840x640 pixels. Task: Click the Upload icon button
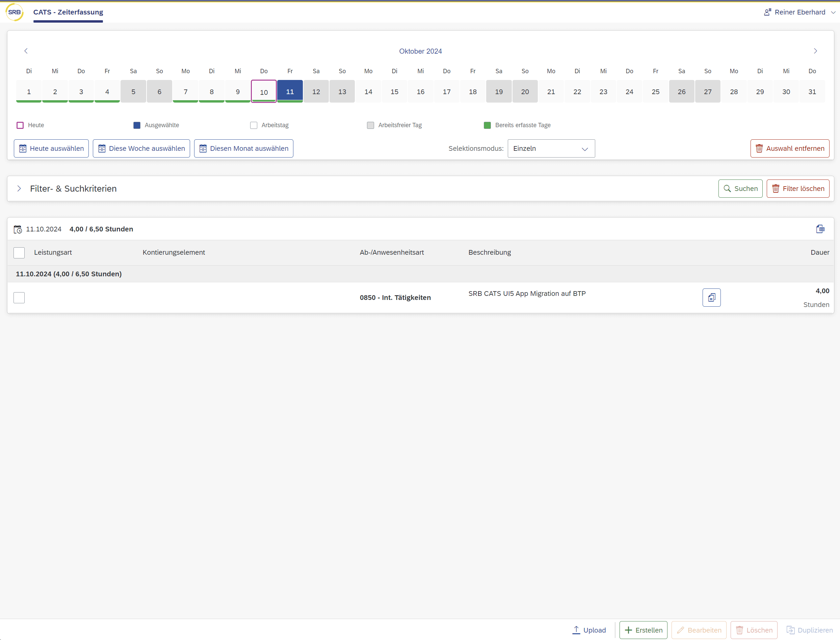click(589, 630)
